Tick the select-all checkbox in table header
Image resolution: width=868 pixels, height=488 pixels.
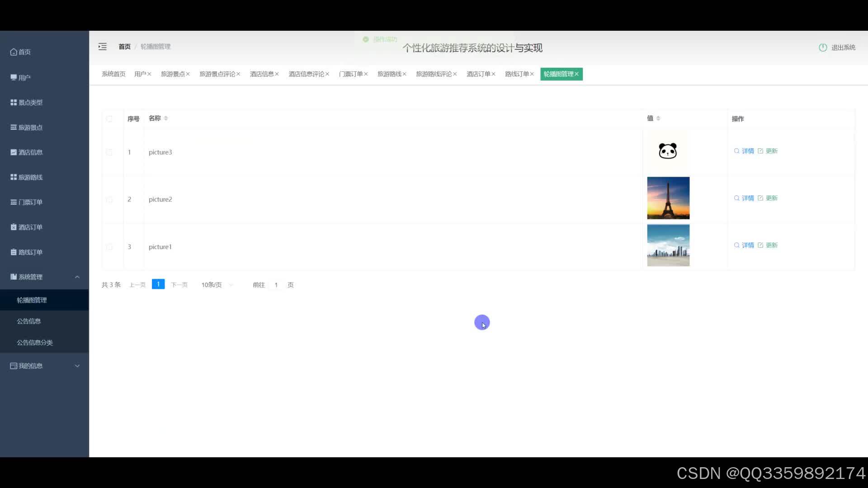[109, 119]
